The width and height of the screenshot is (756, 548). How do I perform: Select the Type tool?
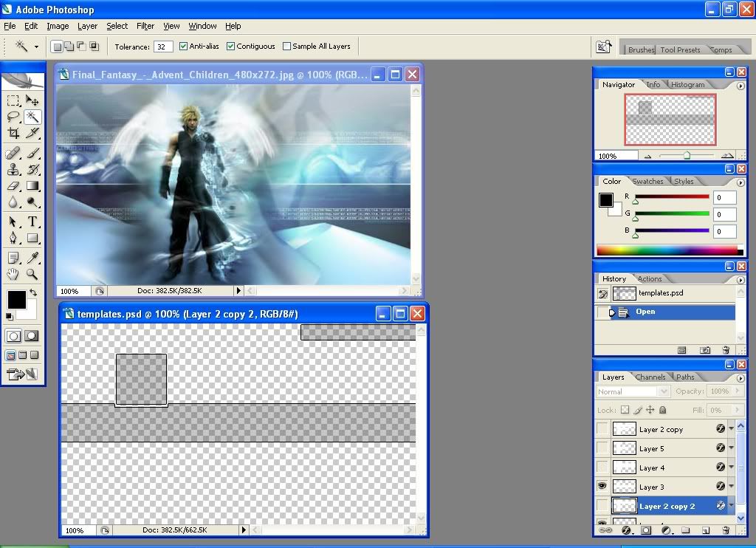32,222
